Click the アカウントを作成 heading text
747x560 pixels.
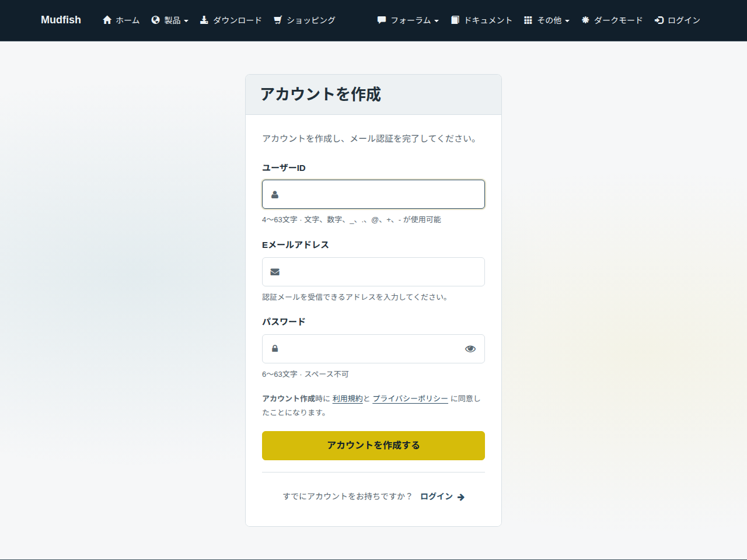click(x=320, y=94)
